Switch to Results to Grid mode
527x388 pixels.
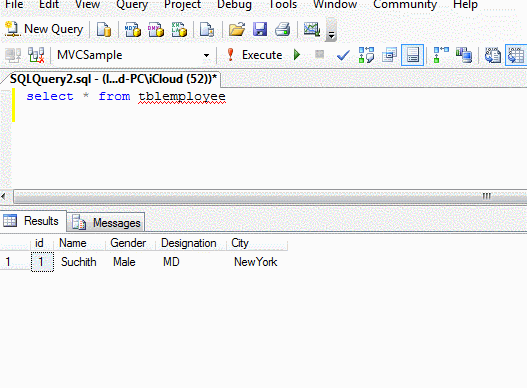pos(516,55)
